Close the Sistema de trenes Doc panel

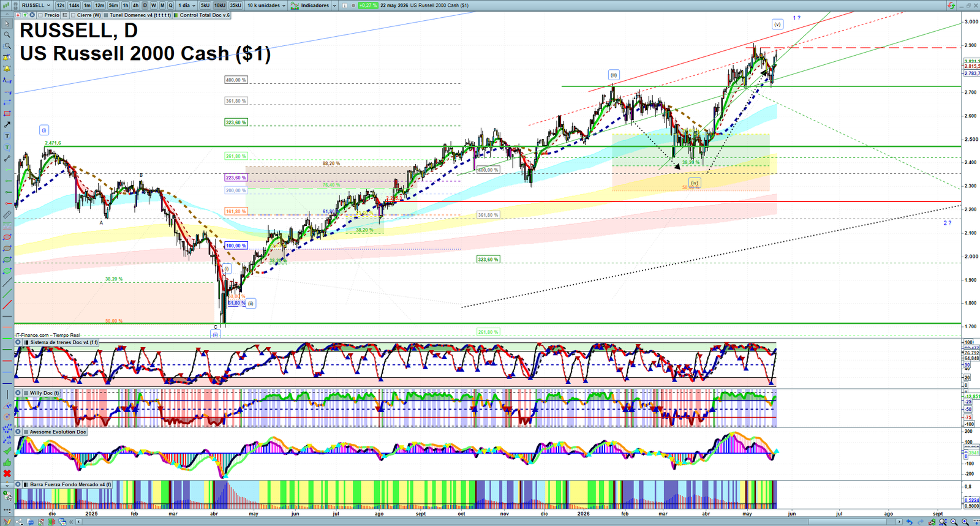(x=18, y=342)
